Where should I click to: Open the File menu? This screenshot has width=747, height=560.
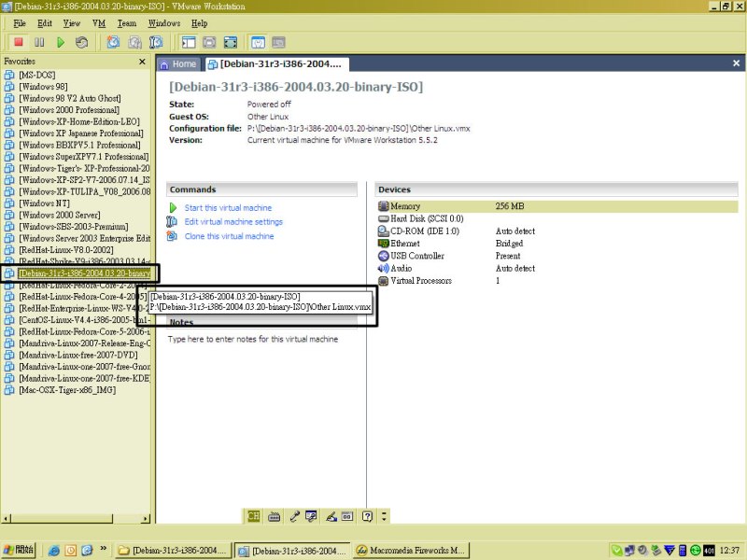[x=20, y=23]
